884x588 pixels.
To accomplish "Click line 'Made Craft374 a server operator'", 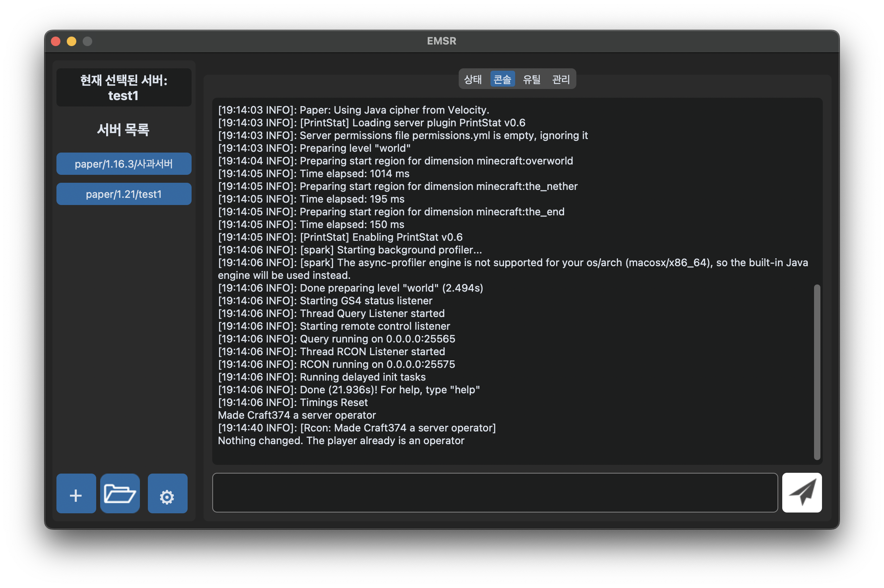I will tap(297, 415).
